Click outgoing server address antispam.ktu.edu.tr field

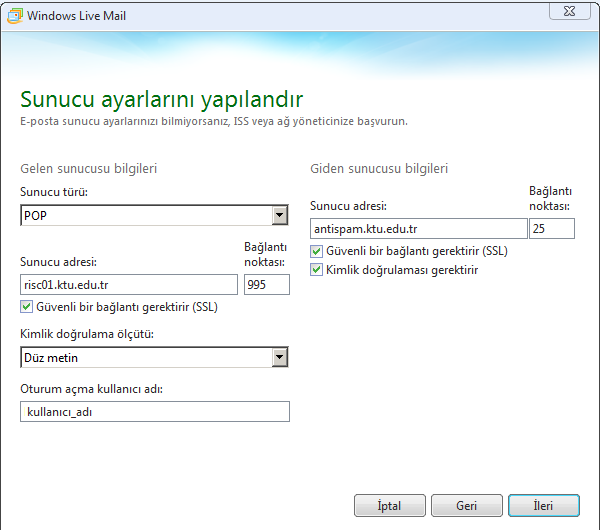[419, 229]
